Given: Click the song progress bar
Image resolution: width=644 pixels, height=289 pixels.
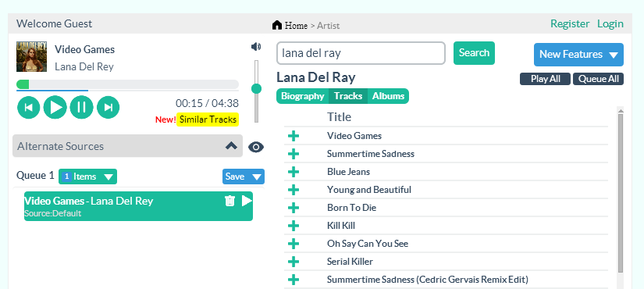Looking at the screenshot, I should pyautogui.click(x=127, y=84).
